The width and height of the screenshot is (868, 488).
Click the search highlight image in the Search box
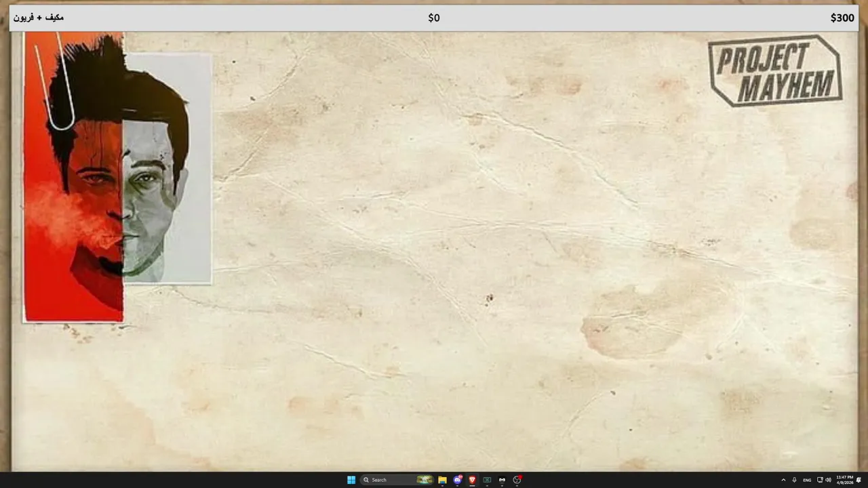point(425,480)
